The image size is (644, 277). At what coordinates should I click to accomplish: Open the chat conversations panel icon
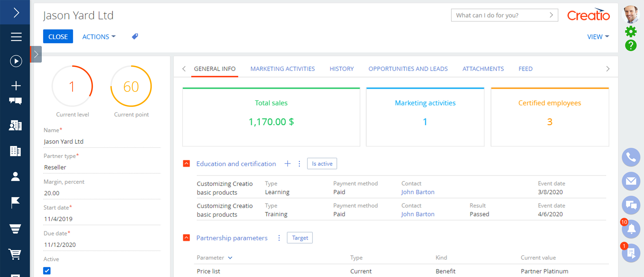[631, 205]
